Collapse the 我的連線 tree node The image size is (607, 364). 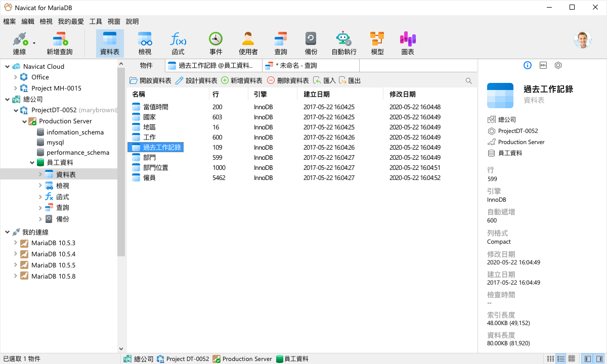point(7,232)
